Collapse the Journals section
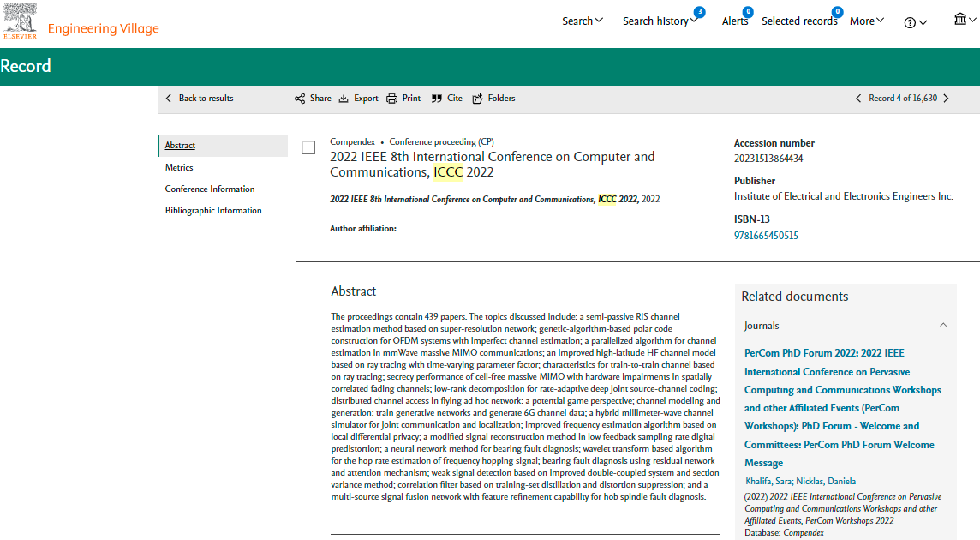Image resolution: width=980 pixels, height=540 pixels. 943,326
